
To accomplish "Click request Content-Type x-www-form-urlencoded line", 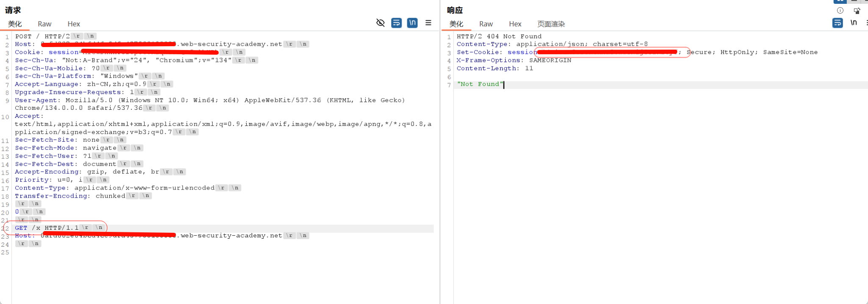I will 115,188.
